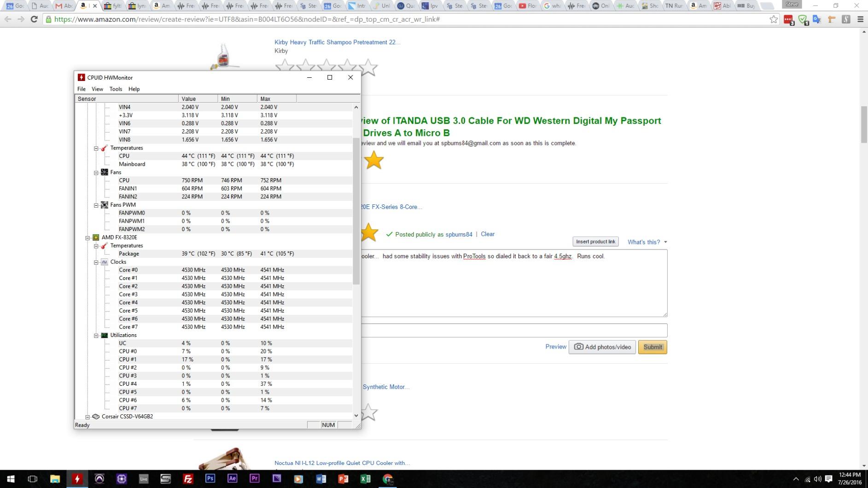Image resolution: width=868 pixels, height=488 pixels.
Task: Click the Utilizations group icon
Action: click(x=105, y=335)
